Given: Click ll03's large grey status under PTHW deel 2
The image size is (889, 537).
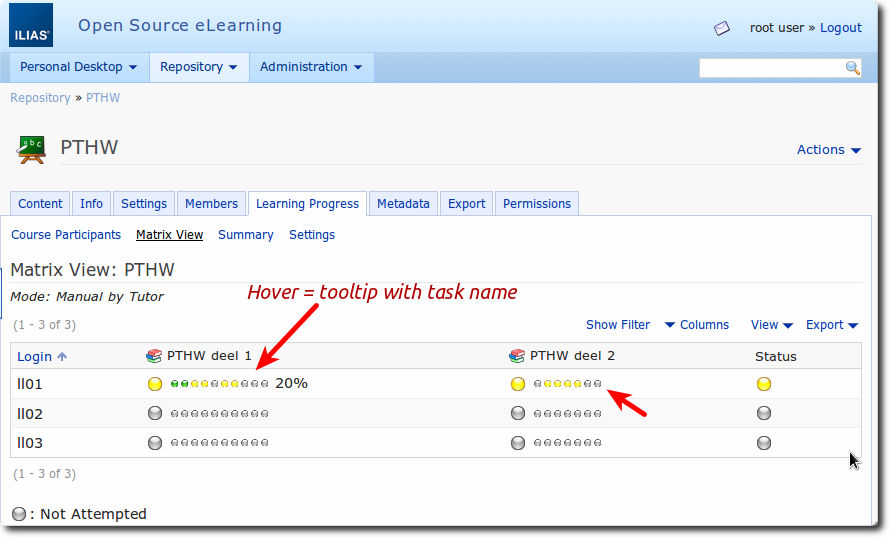Looking at the screenshot, I should (x=518, y=442).
